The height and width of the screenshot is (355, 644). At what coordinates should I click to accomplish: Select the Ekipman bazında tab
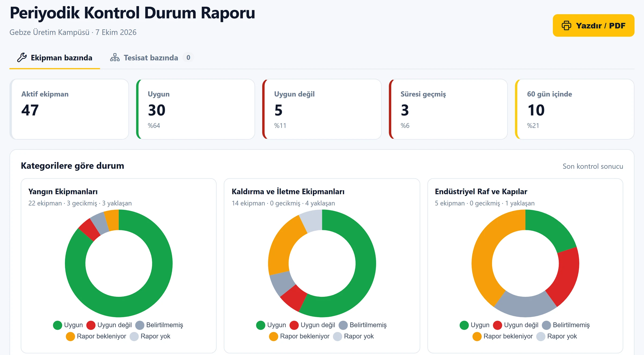tap(55, 58)
